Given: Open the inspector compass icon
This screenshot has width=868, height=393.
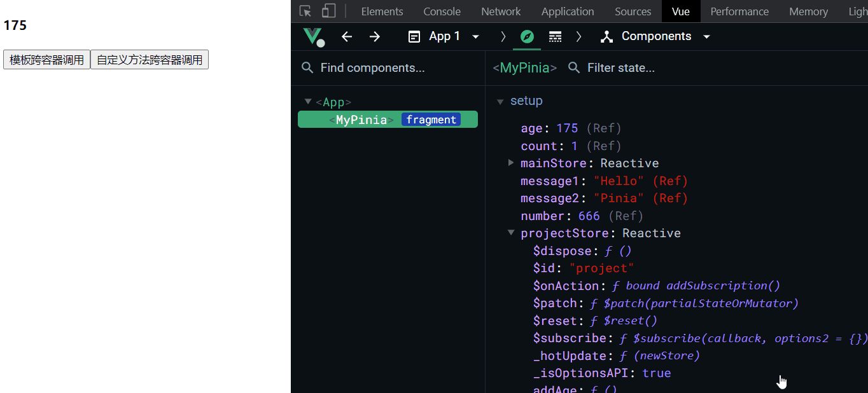Looking at the screenshot, I should click(527, 37).
